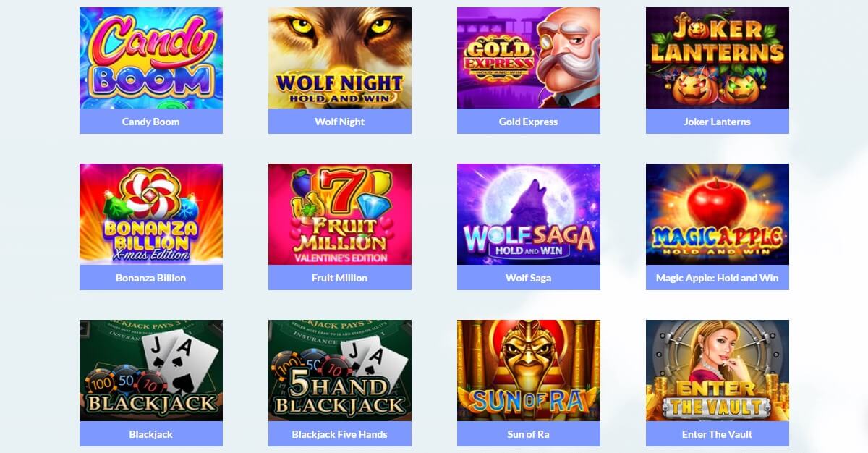This screenshot has height=453, width=868.
Task: Choose Bonanza Billion X-mas Edition image
Action: tap(151, 214)
